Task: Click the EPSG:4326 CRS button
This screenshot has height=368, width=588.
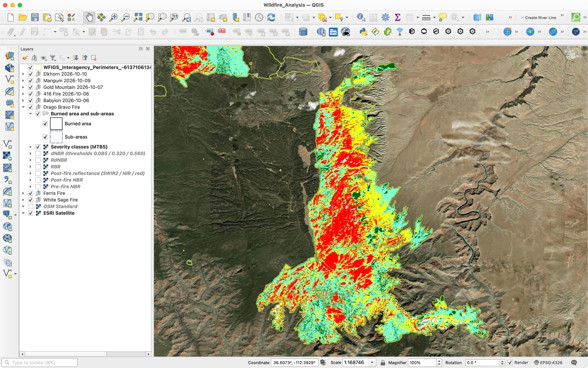Action: (x=548, y=363)
